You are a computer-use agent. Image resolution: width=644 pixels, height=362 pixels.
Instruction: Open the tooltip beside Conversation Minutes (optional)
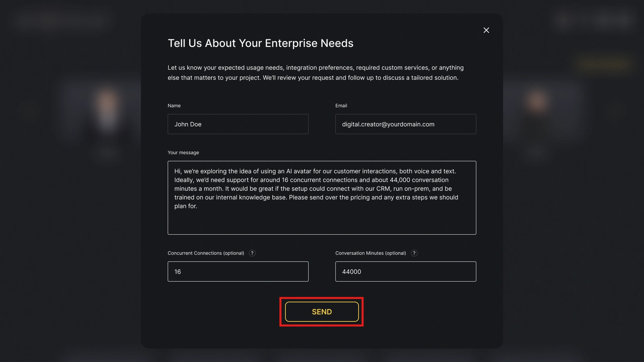coord(414,253)
